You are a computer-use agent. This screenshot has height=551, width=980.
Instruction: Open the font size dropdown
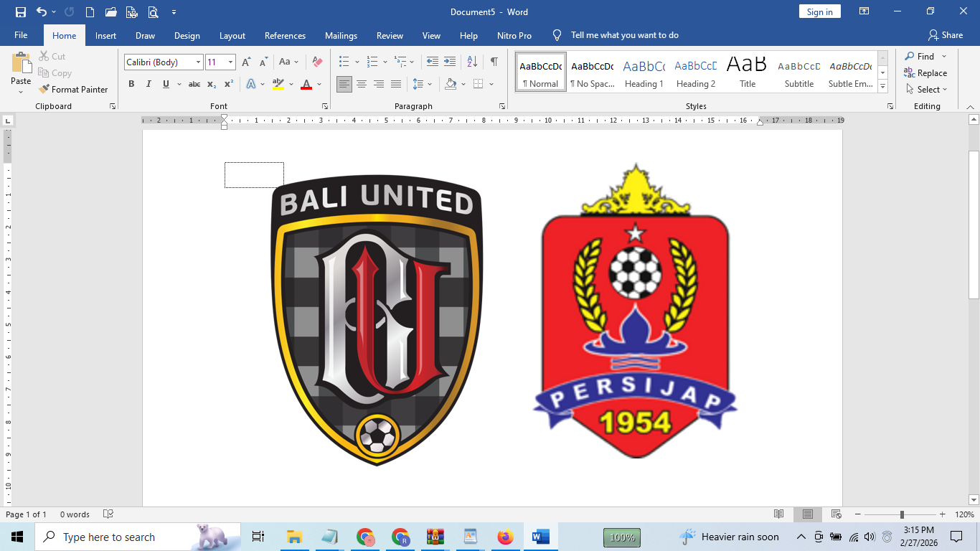pyautogui.click(x=230, y=62)
